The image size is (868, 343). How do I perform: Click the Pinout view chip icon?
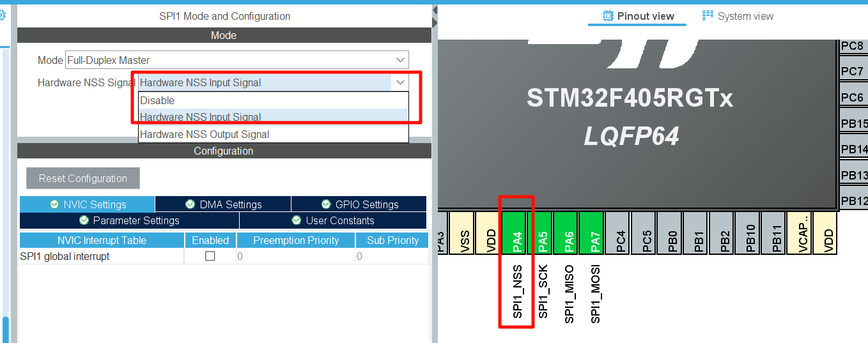click(x=608, y=15)
